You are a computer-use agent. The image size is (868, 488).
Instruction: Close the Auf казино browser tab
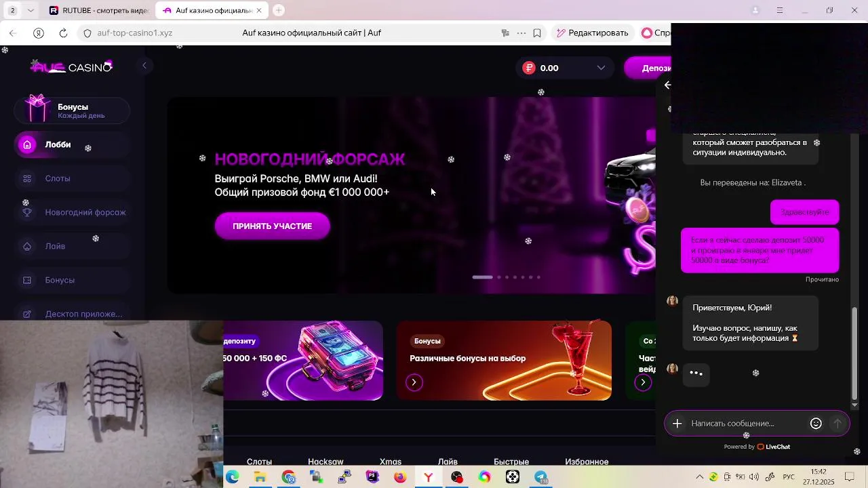pos(259,10)
